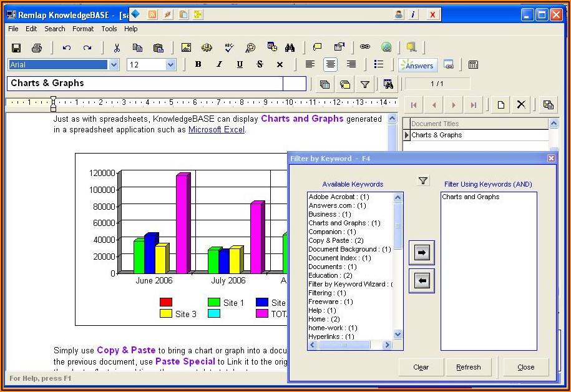Toggle italic formatting
This screenshot has height=392, width=571.
click(x=219, y=64)
